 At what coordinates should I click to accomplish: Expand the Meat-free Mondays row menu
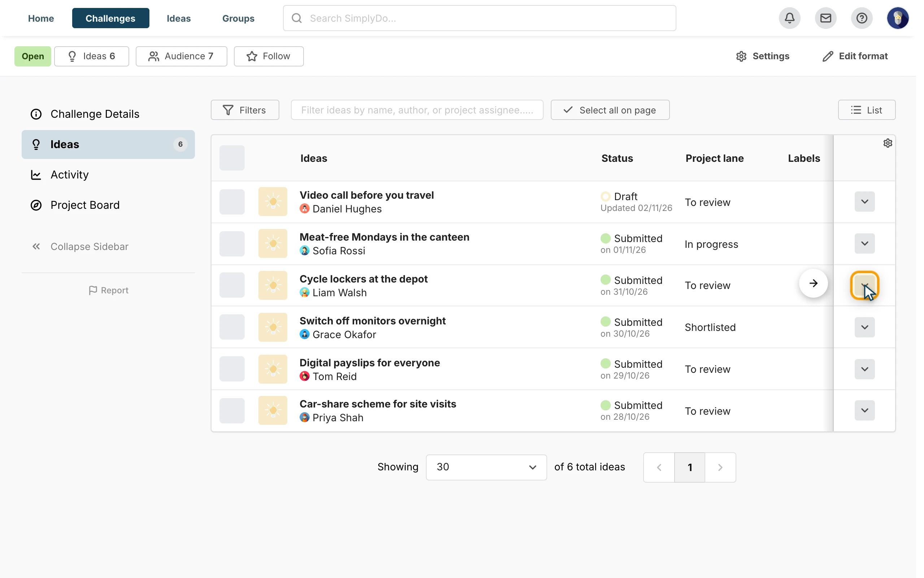864,244
